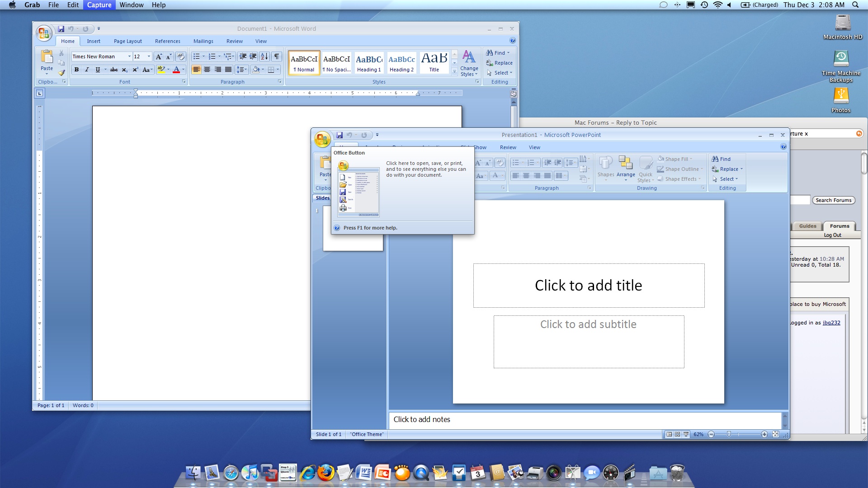868x488 pixels.
Task: Toggle Underline in Word
Action: [x=98, y=70]
